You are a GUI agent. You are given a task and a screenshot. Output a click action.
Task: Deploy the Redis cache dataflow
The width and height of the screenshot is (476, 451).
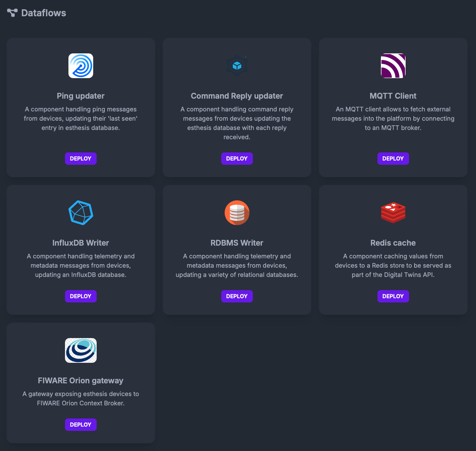click(x=393, y=296)
